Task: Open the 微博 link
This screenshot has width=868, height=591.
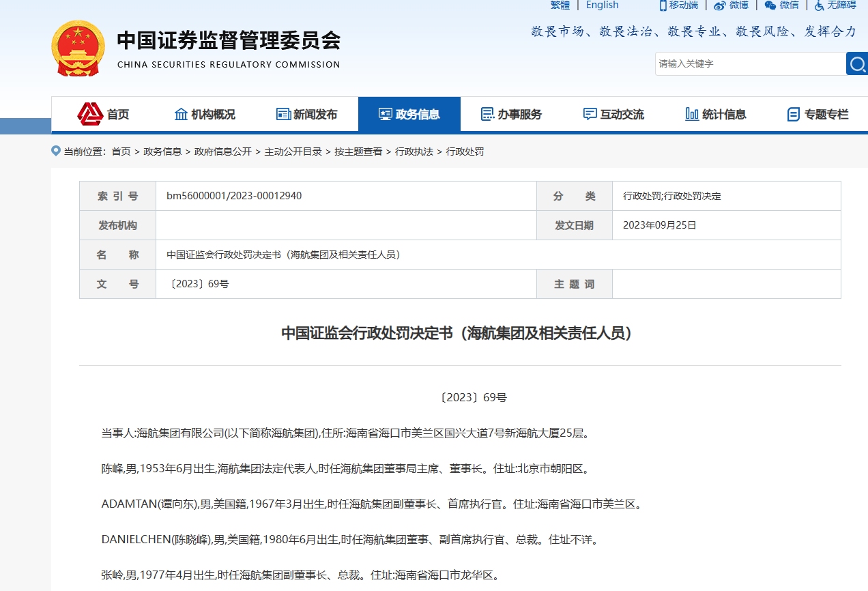Action: click(x=739, y=5)
